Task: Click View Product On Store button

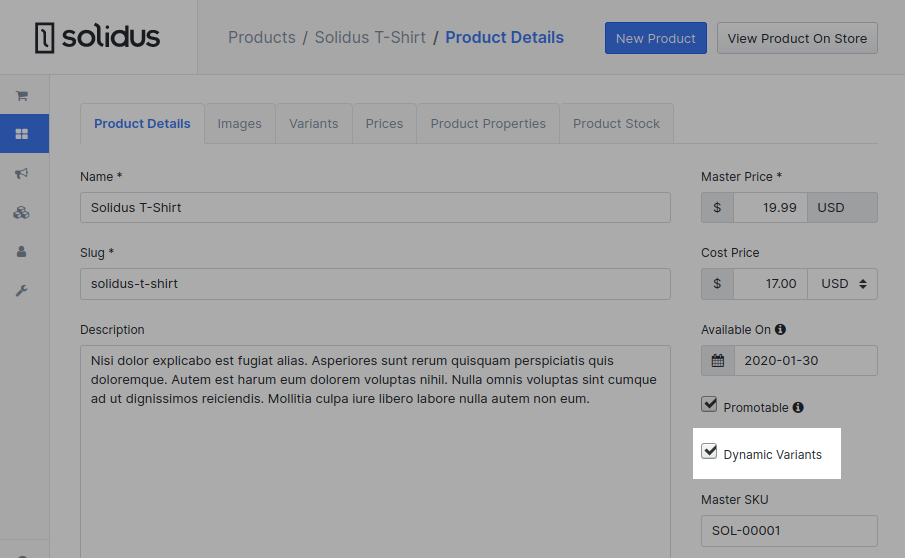Action: [797, 38]
